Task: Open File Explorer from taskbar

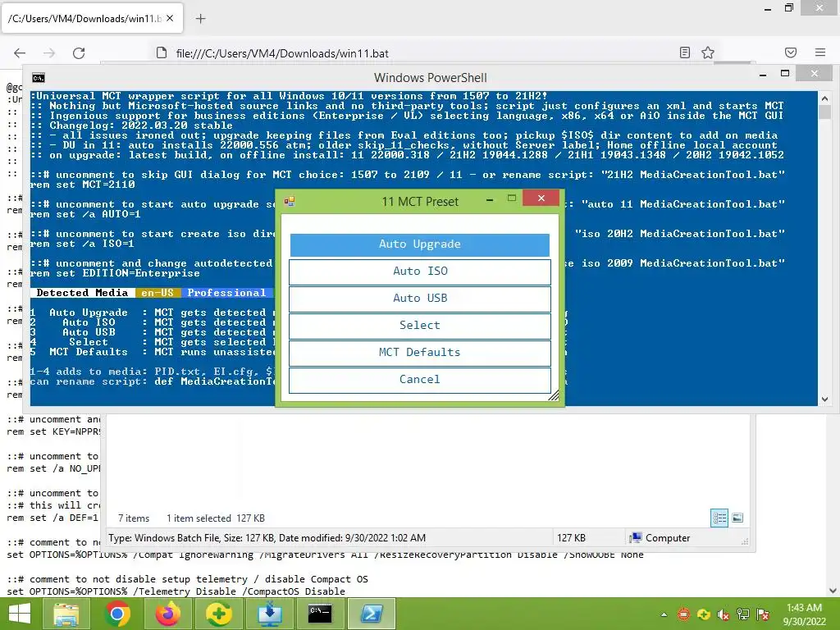Action: (66, 614)
